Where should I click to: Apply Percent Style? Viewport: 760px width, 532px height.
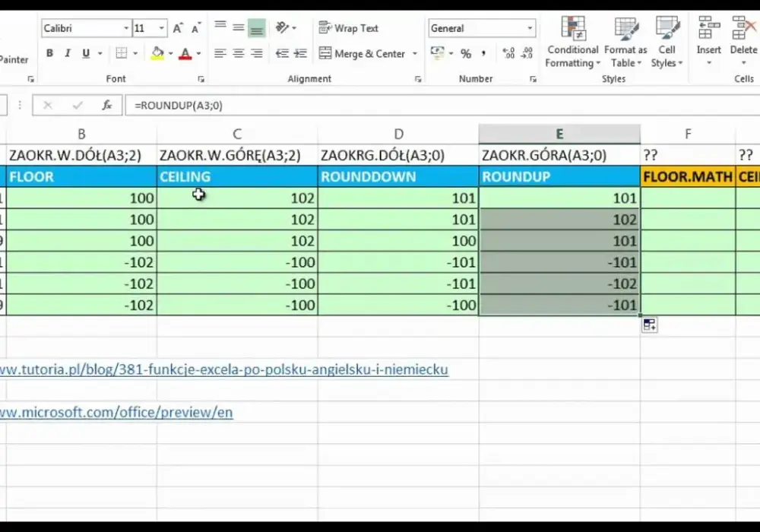(x=466, y=53)
